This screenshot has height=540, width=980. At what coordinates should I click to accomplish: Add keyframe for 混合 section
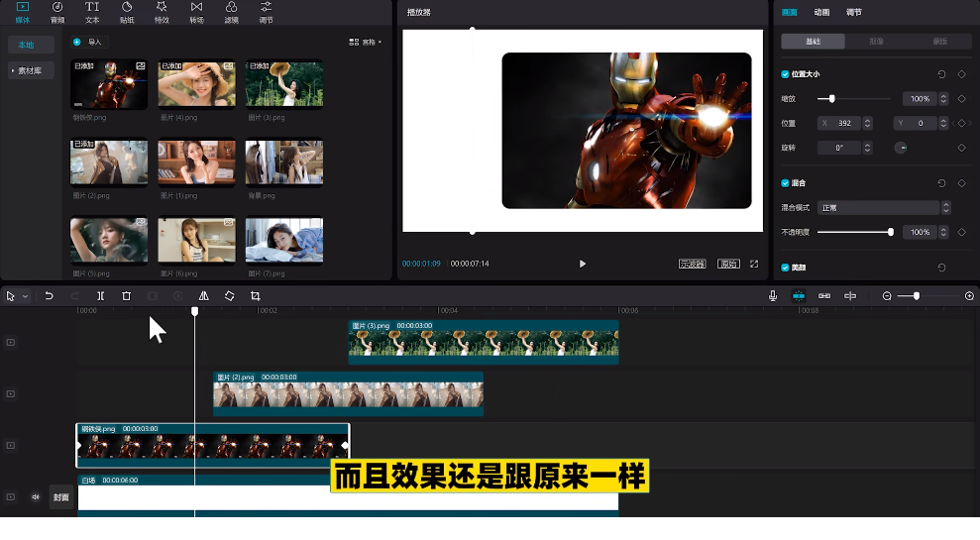click(x=962, y=183)
